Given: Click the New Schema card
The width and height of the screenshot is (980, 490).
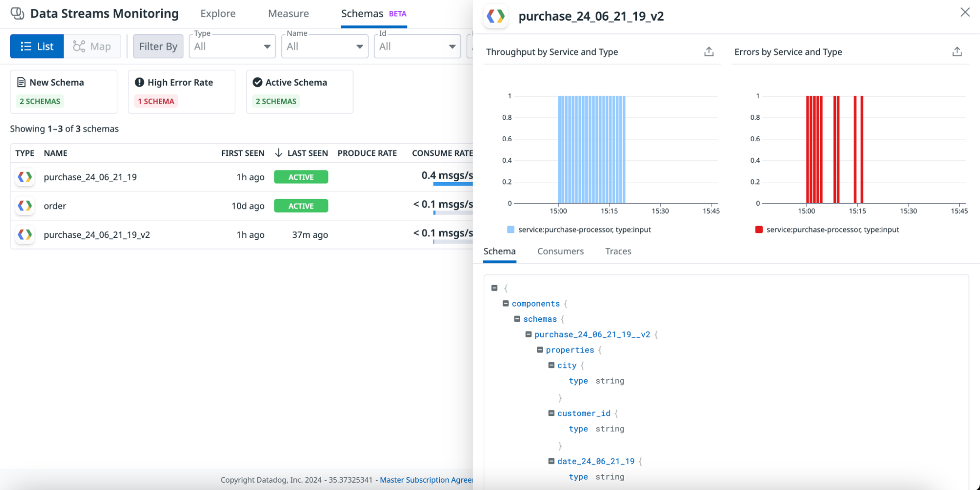Looking at the screenshot, I should (x=64, y=92).
